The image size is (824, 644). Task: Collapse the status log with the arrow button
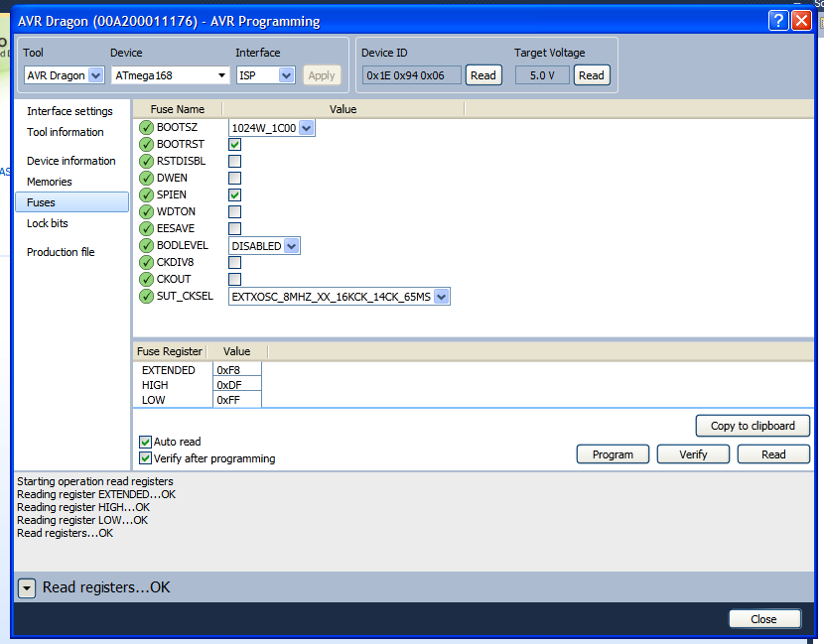(27, 588)
